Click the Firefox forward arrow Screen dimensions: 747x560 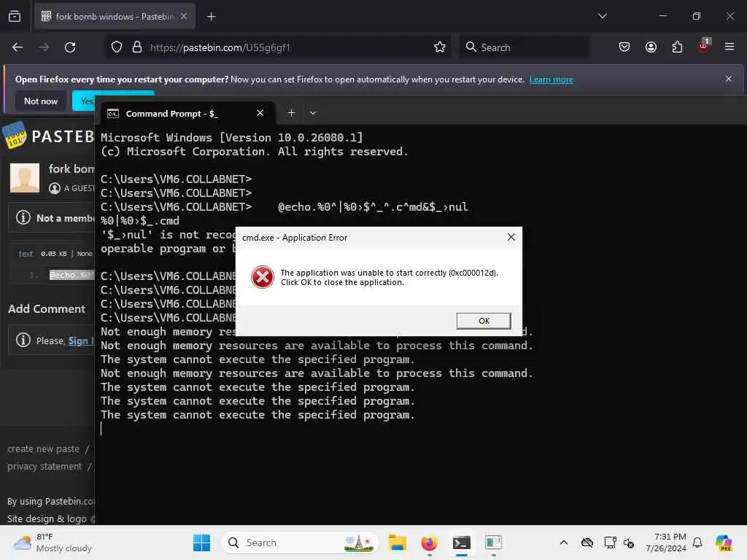[x=43, y=47]
